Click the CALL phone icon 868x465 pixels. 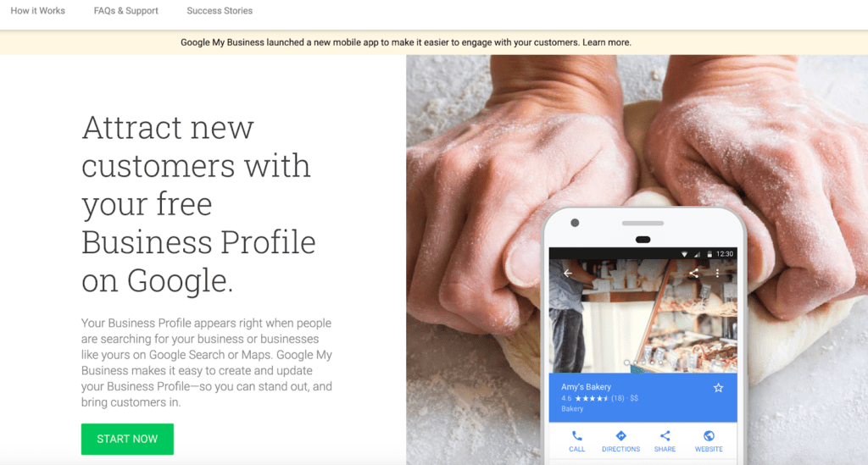coord(576,435)
